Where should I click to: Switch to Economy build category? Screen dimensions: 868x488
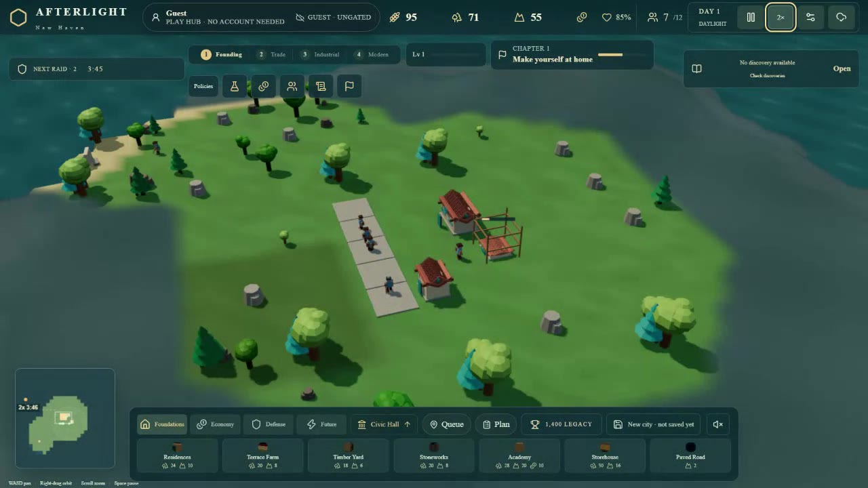point(215,424)
